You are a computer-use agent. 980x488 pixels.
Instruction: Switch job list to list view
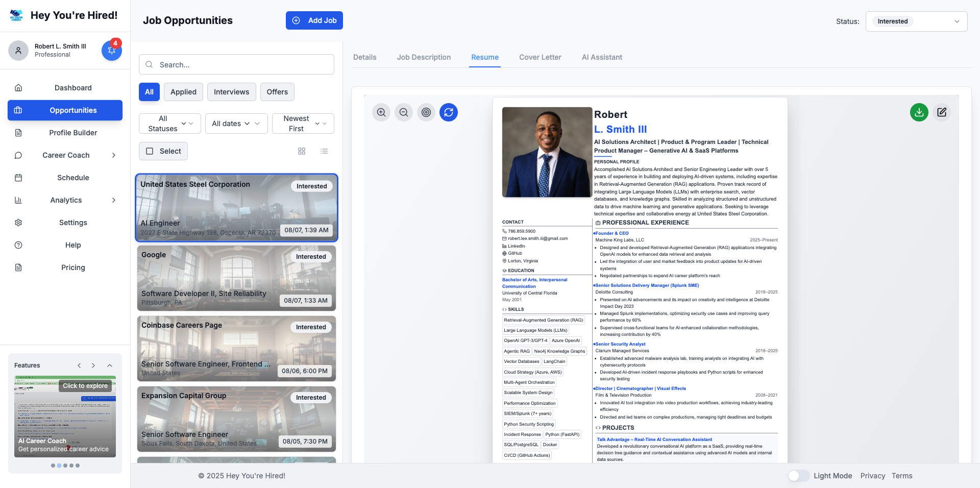pos(324,151)
